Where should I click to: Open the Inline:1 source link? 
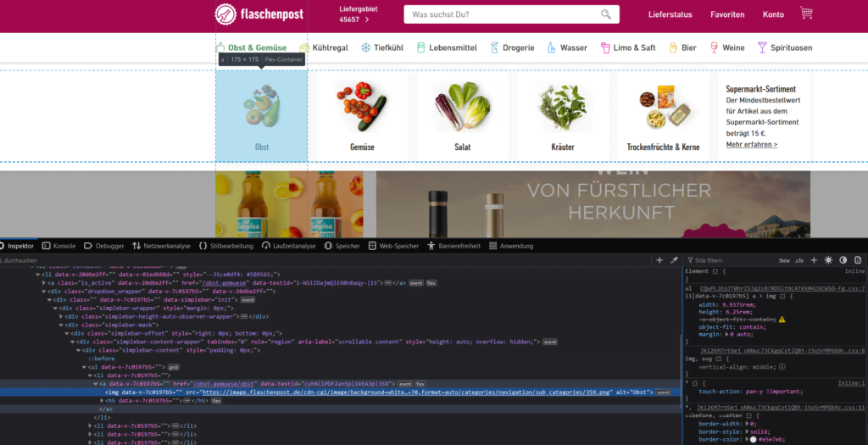click(851, 383)
